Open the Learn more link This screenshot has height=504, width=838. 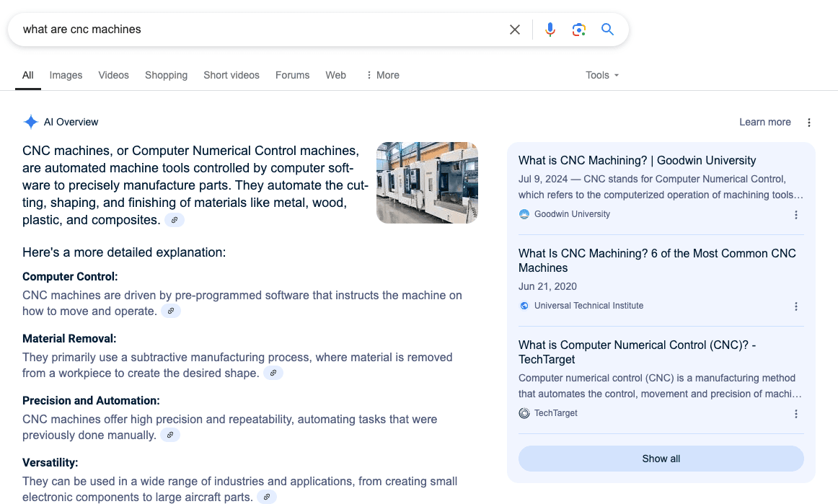(x=764, y=123)
